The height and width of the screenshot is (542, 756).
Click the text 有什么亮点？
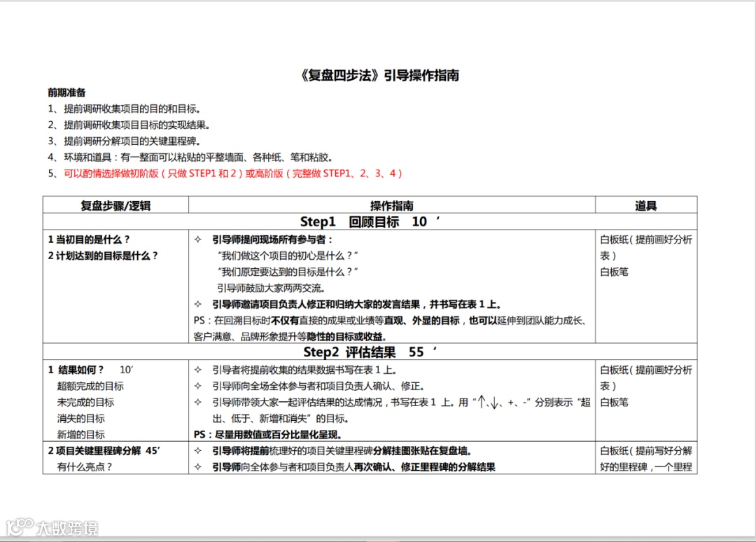[85, 467]
